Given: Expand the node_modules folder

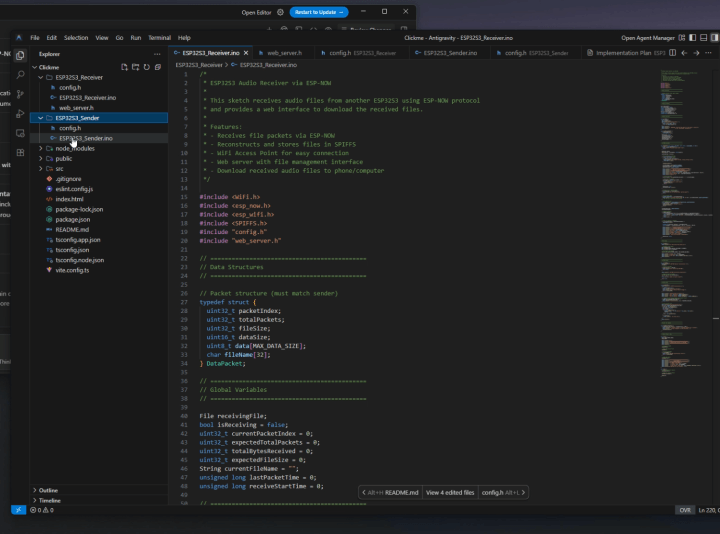Looking at the screenshot, I should click(74, 148).
